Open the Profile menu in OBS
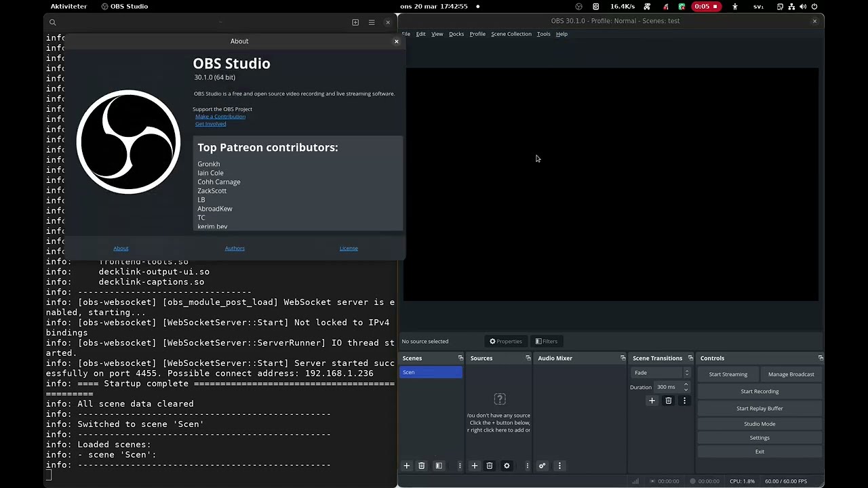This screenshot has width=868, height=488. tap(477, 34)
